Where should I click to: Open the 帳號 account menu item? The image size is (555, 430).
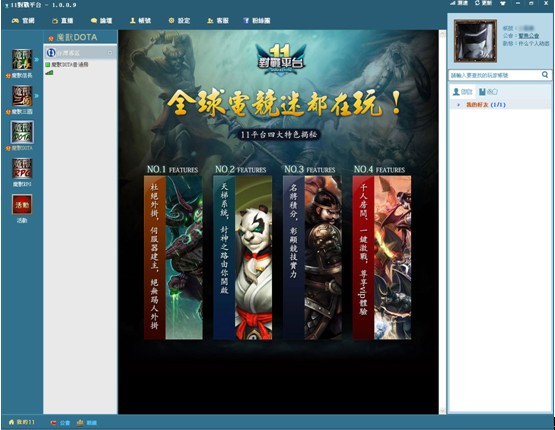click(141, 21)
